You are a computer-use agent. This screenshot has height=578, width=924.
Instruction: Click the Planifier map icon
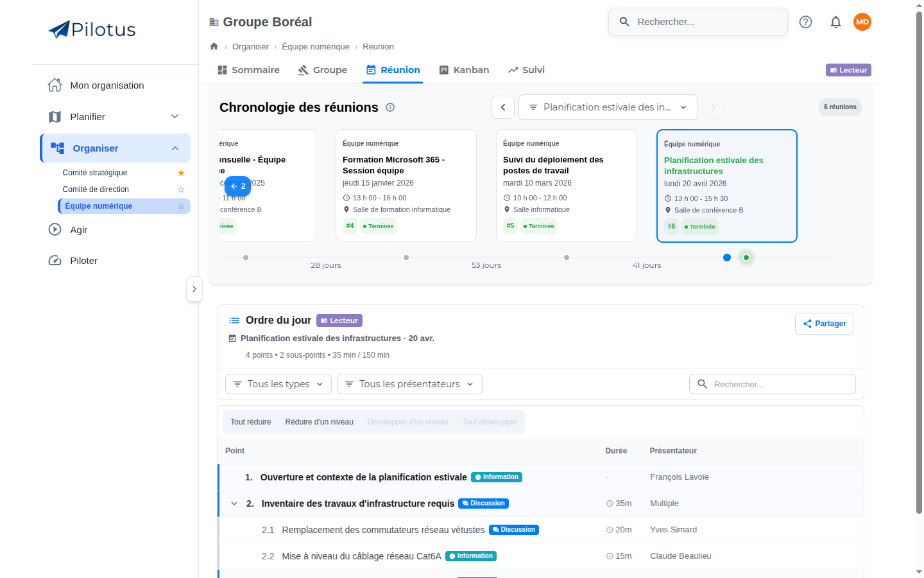coord(55,116)
